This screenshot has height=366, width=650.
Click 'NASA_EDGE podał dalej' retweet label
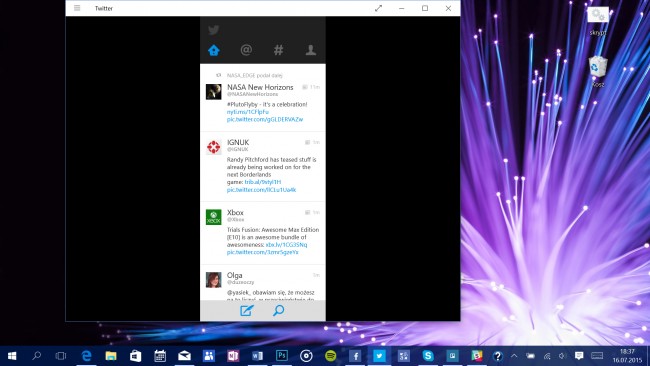255,75
